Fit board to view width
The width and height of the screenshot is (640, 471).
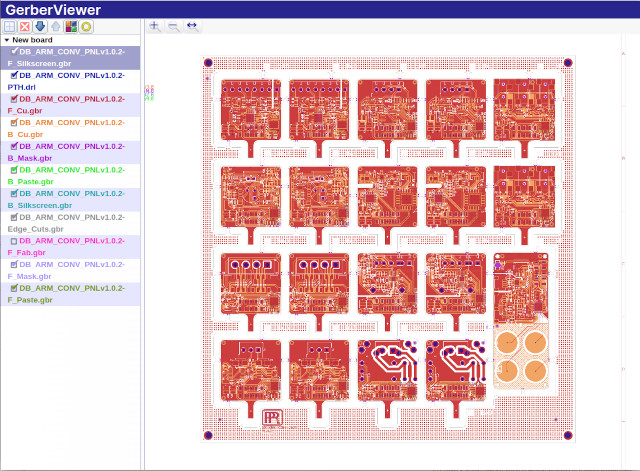tap(192, 26)
